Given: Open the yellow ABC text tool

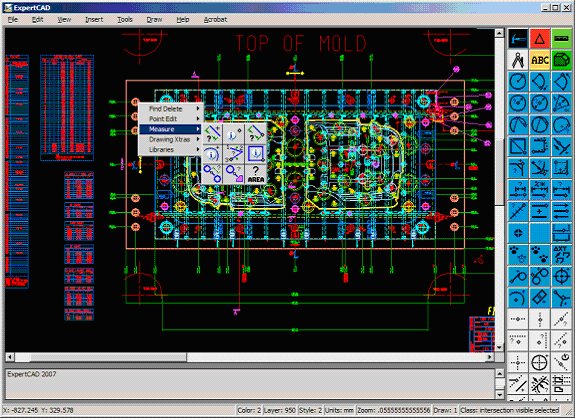Looking at the screenshot, I should coord(539,60).
